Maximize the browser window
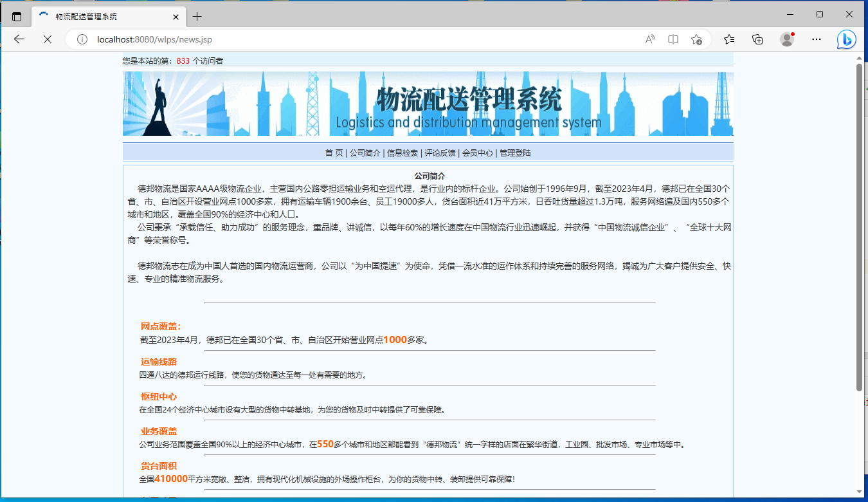This screenshot has width=868, height=502. click(820, 14)
